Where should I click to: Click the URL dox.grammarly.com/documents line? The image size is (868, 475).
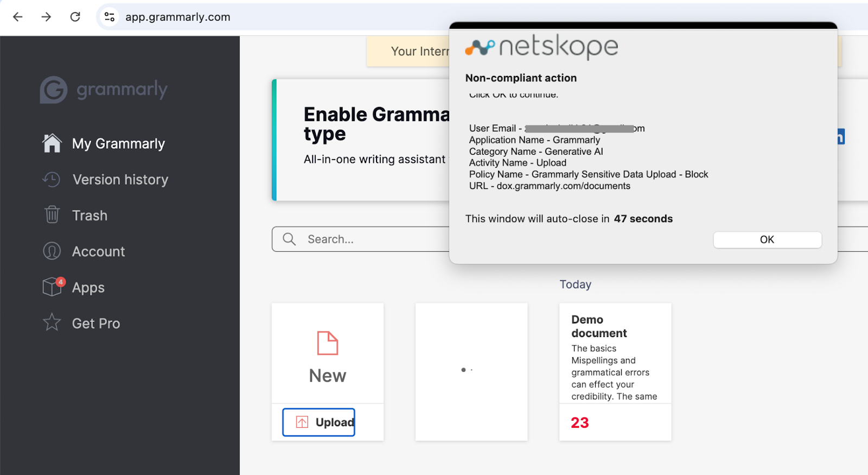550,186
